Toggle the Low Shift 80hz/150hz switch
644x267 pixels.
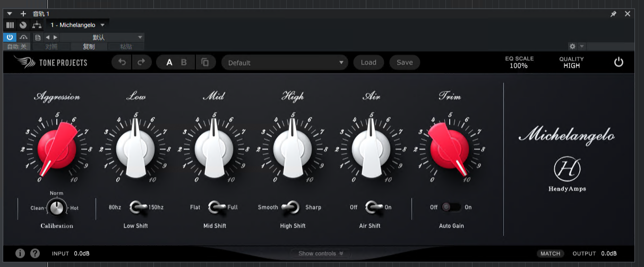(138, 207)
